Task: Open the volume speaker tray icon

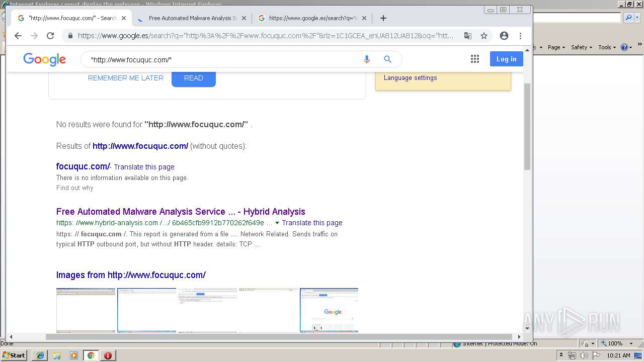Action: [584, 355]
